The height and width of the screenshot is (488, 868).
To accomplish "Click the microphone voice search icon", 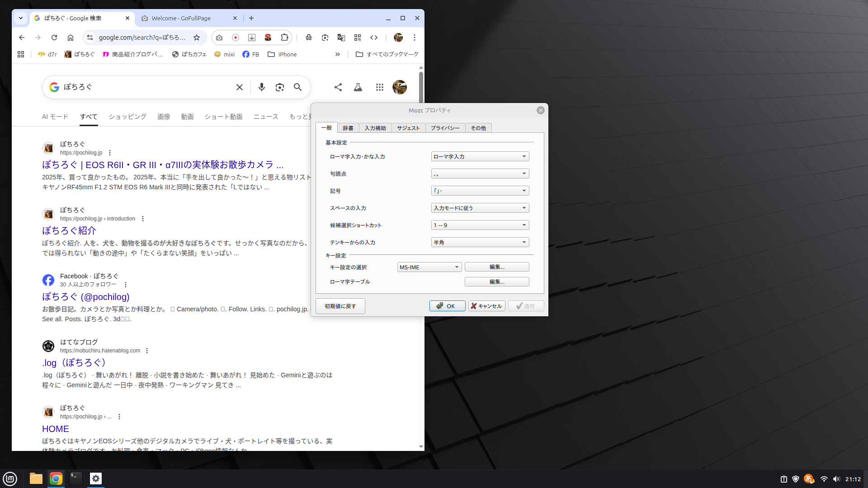I will [x=261, y=87].
